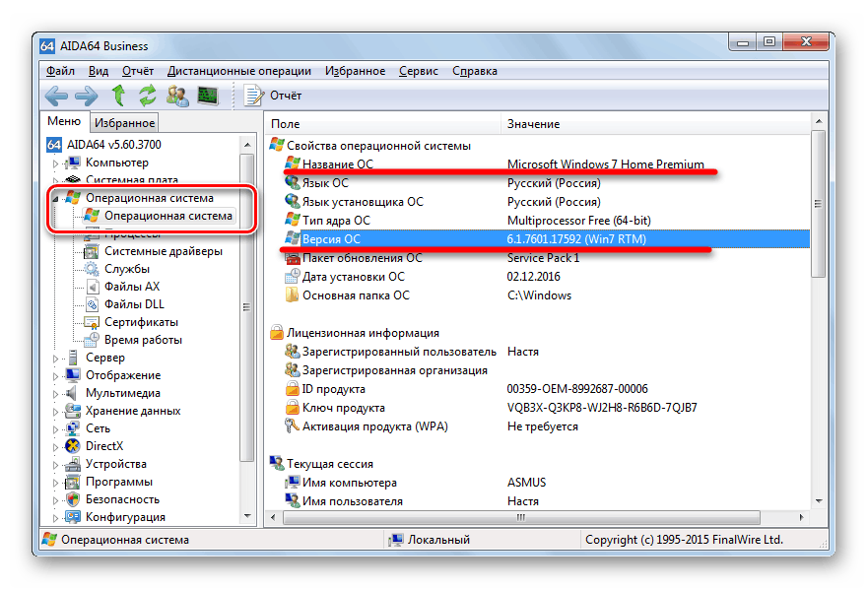Expand the Отображение tree node

55,376
